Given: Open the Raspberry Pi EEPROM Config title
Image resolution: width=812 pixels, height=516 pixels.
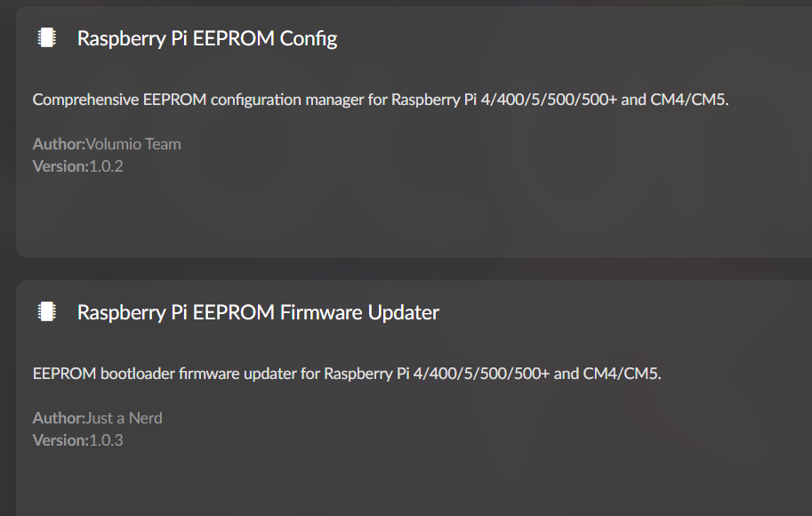Looking at the screenshot, I should pyautogui.click(x=206, y=38).
